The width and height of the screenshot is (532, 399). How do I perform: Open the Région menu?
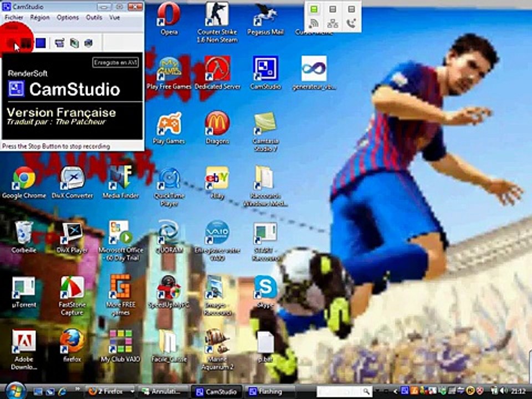coord(40,17)
